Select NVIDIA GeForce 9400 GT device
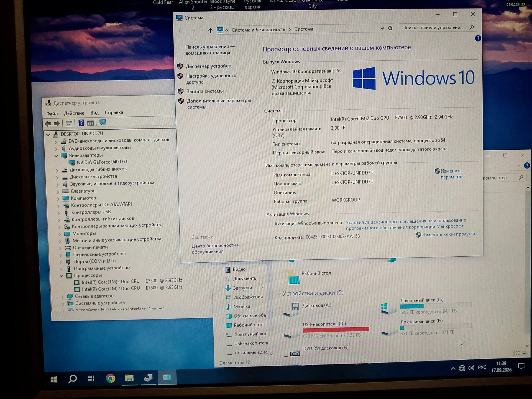 tap(102, 162)
